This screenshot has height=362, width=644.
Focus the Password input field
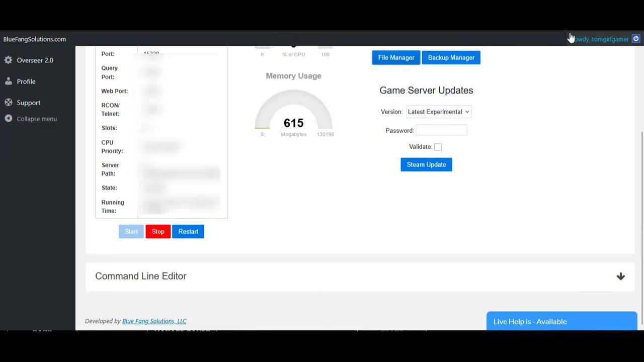click(x=441, y=130)
